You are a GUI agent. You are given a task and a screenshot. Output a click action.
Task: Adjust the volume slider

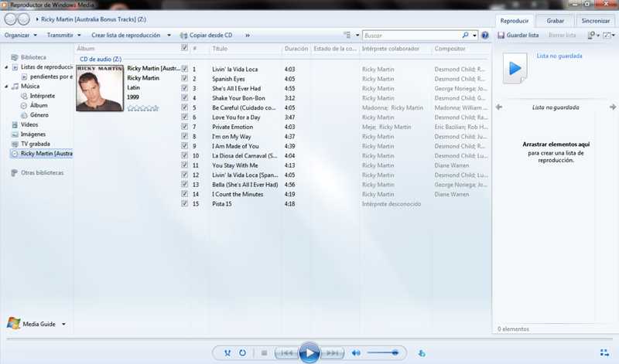(x=382, y=353)
